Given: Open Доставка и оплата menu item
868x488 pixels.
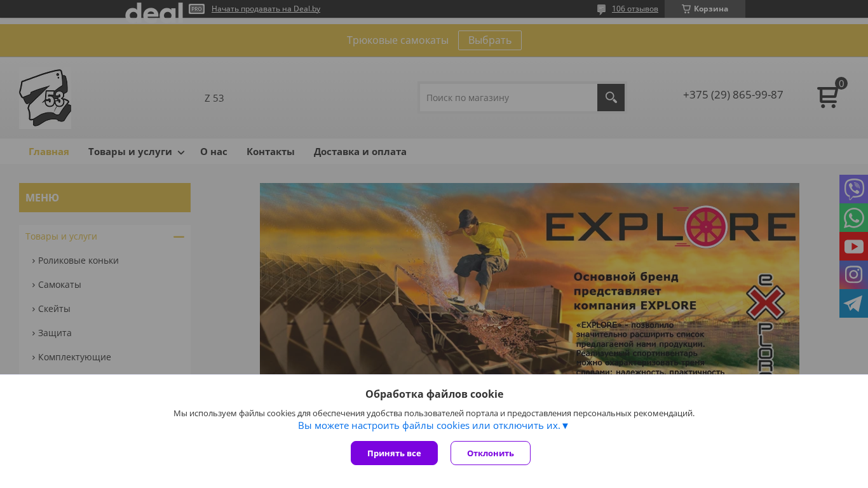Looking at the screenshot, I should [360, 152].
